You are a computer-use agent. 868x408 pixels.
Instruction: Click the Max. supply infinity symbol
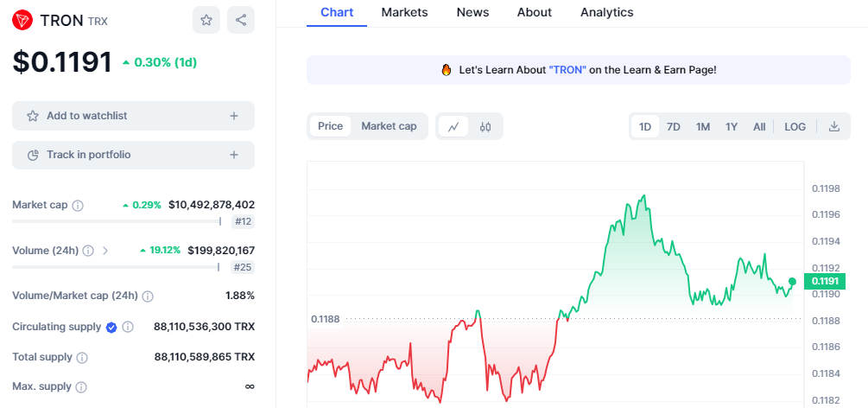[250, 386]
